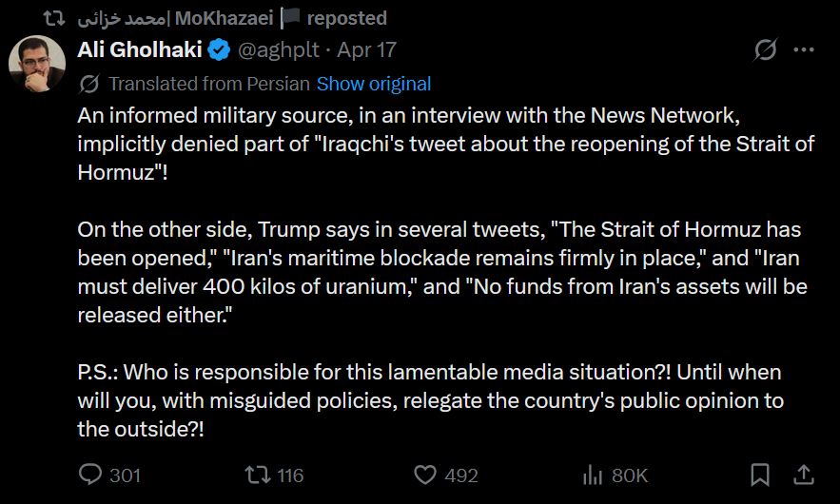The image size is (840, 504).
Task: Click the Grok icon beside the three-dot menu
Action: point(766,50)
